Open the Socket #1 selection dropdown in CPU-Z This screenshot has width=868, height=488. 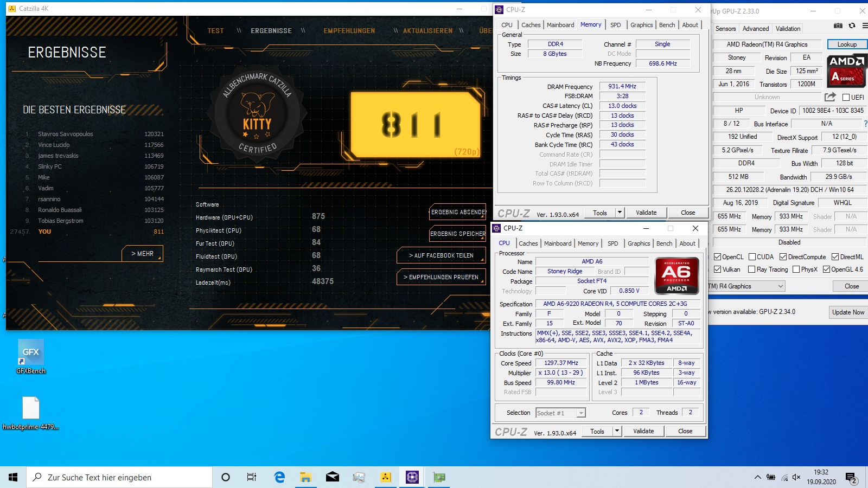tap(581, 413)
